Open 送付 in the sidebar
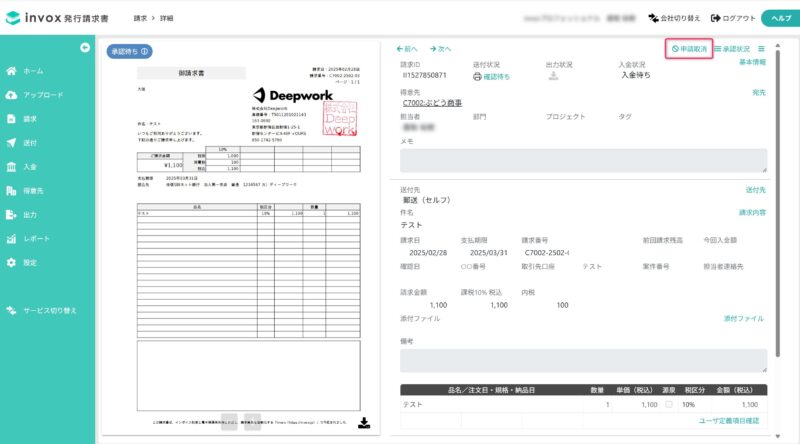Viewport: 800px width, 444px height. point(30,143)
